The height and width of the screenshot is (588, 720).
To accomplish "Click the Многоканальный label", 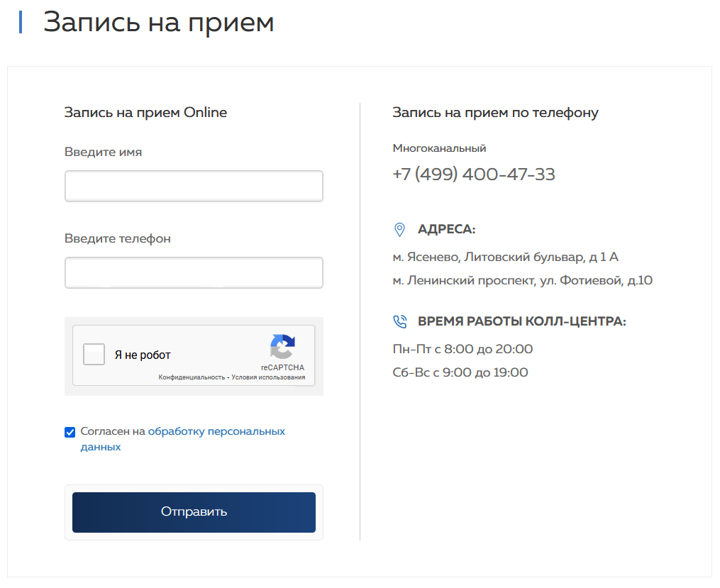I will point(439,148).
